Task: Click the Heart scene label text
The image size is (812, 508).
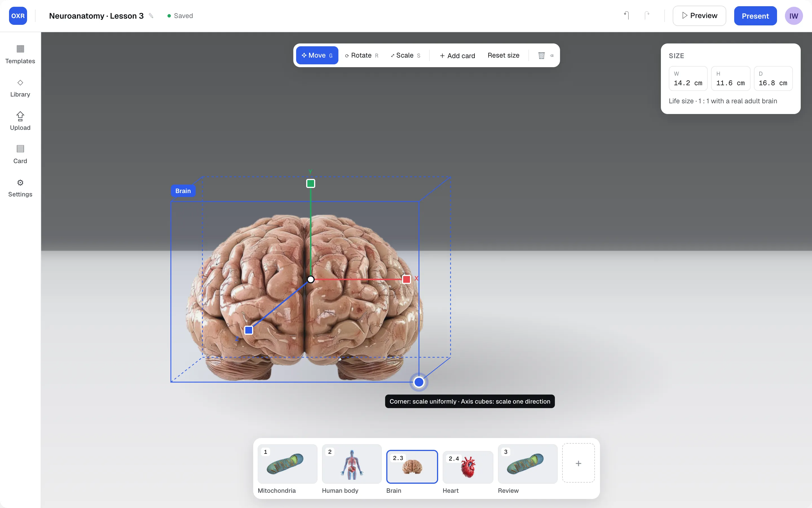Action: [x=450, y=491]
